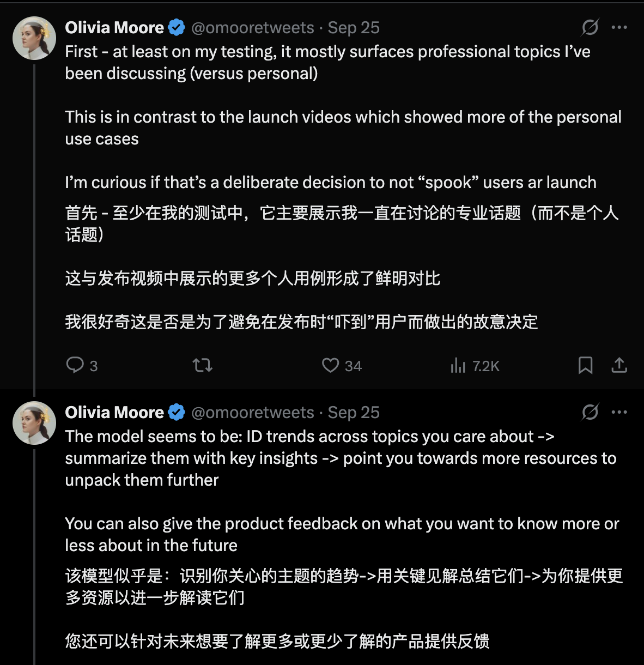Repost the tweet about professional topics
The width and height of the screenshot is (644, 665).
click(x=203, y=365)
